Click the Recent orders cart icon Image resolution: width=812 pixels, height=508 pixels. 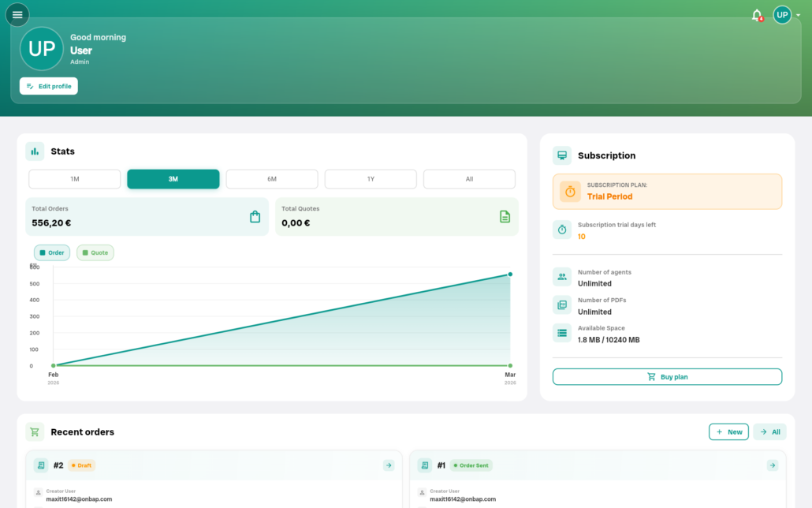(x=34, y=431)
